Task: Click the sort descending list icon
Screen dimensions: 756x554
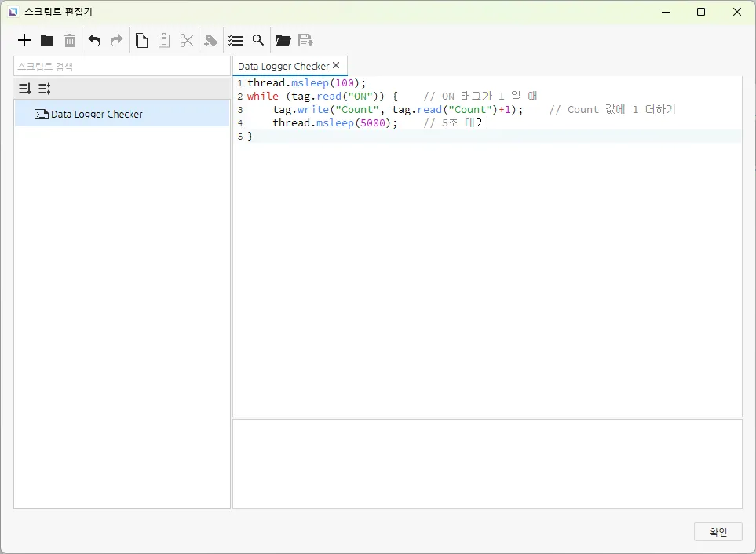Action: (x=24, y=89)
